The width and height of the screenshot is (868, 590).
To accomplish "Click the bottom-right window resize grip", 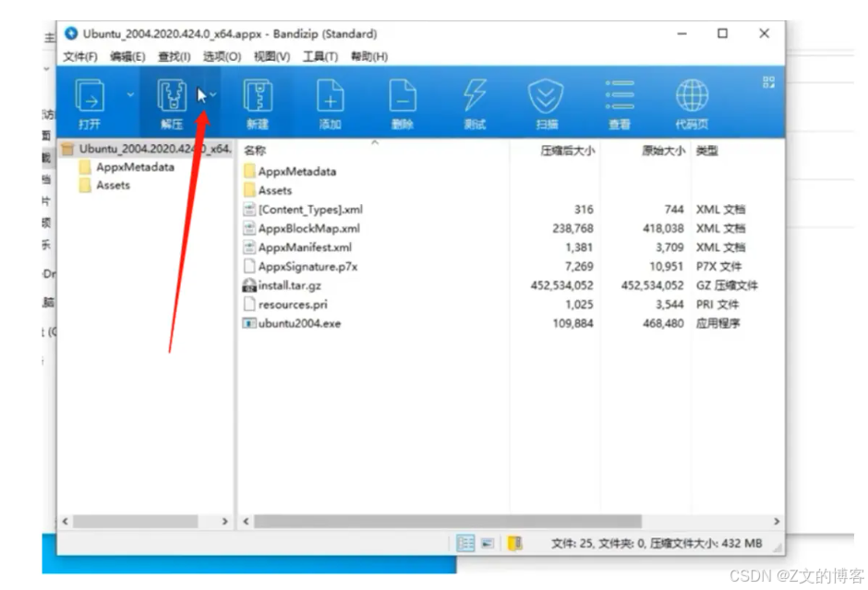I will (x=778, y=547).
